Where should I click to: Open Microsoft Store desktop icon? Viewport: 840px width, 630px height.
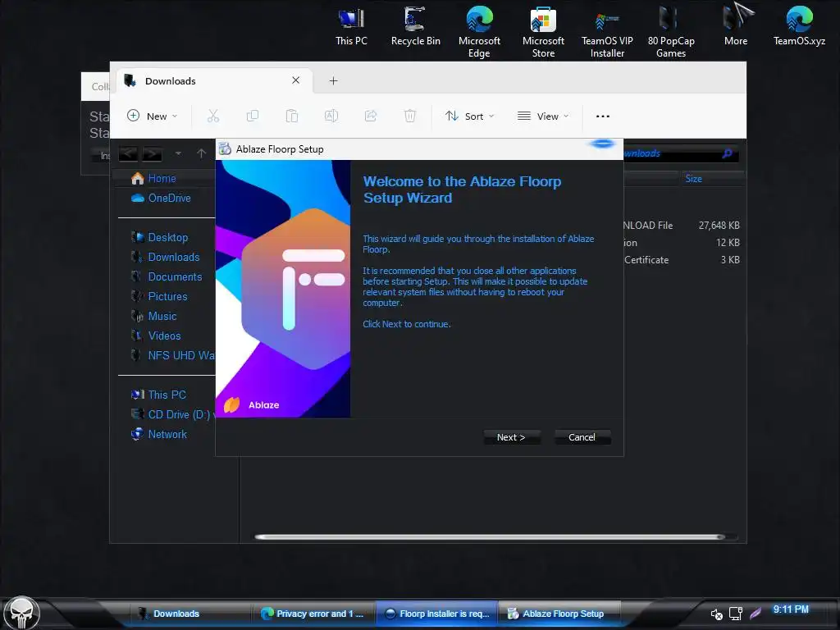[543, 31]
